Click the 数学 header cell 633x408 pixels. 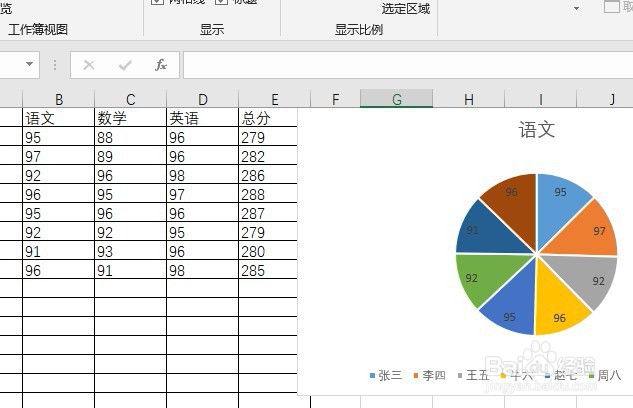click(x=130, y=118)
